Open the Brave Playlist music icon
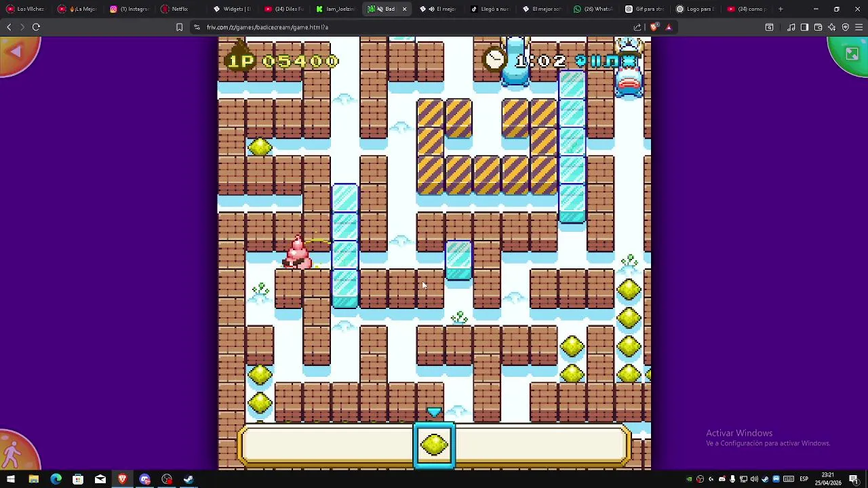 pos(791,27)
